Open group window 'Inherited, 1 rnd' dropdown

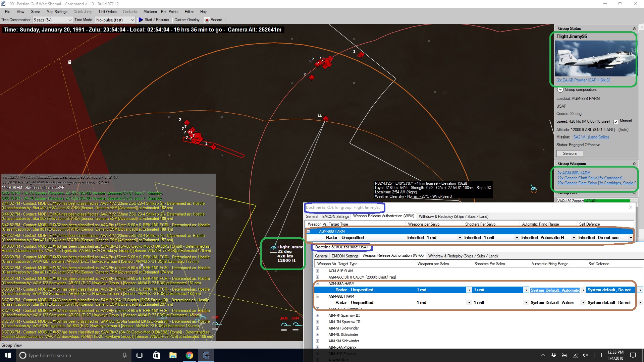point(460,238)
